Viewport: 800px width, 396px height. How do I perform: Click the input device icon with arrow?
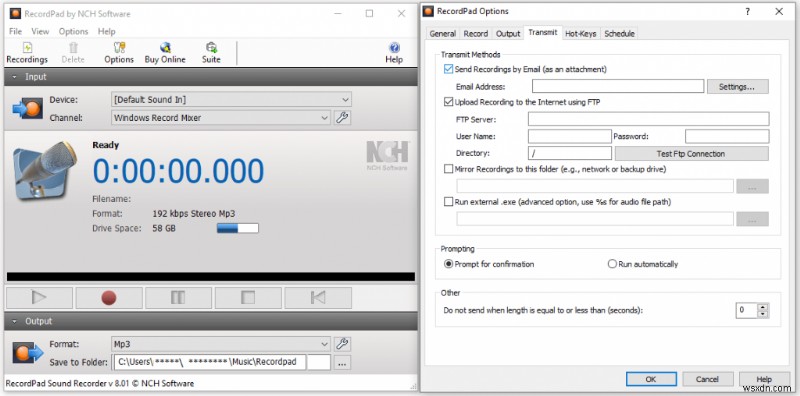(x=28, y=109)
